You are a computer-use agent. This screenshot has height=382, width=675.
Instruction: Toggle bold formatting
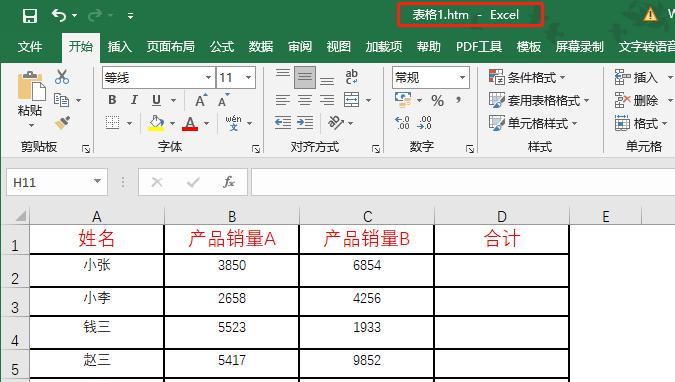[x=112, y=100]
